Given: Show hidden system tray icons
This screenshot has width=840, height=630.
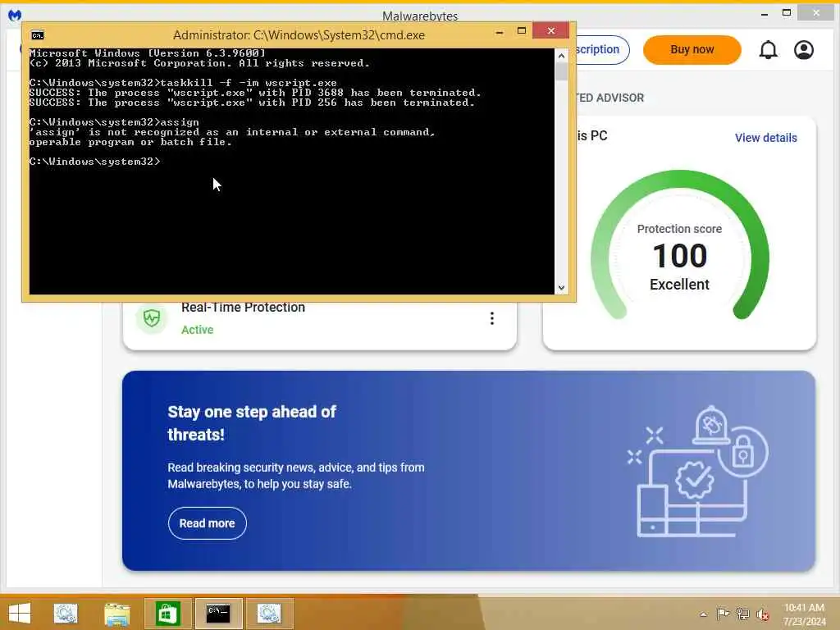Looking at the screenshot, I should [703, 614].
